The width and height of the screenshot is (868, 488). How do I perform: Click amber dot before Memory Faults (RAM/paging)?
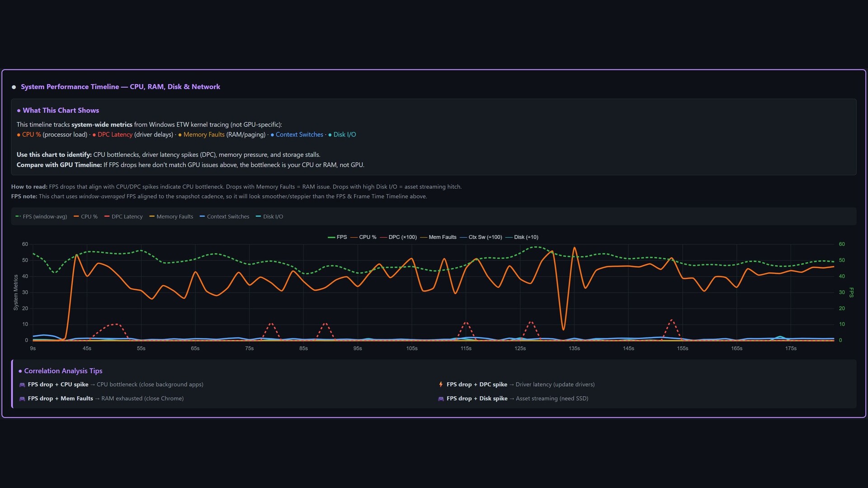point(180,135)
